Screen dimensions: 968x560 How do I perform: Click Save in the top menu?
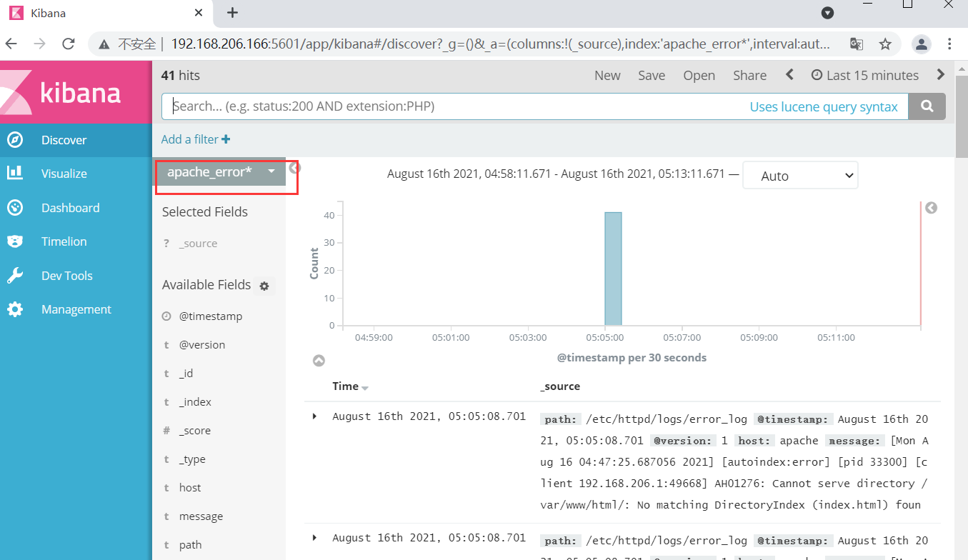(x=652, y=75)
